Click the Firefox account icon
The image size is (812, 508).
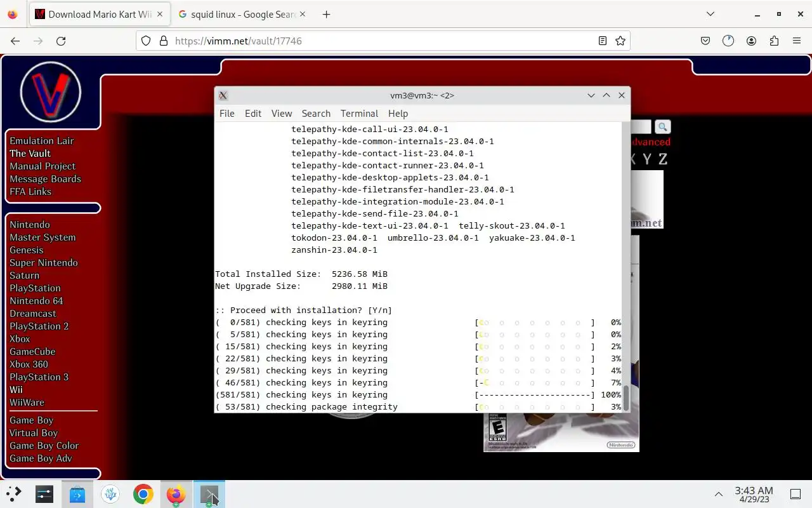(x=751, y=41)
